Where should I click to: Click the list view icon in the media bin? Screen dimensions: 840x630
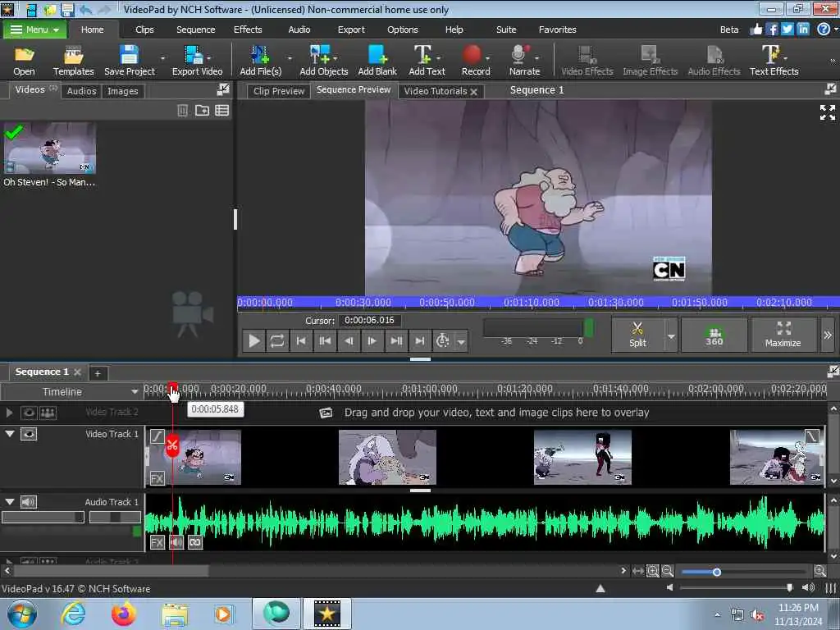221,111
